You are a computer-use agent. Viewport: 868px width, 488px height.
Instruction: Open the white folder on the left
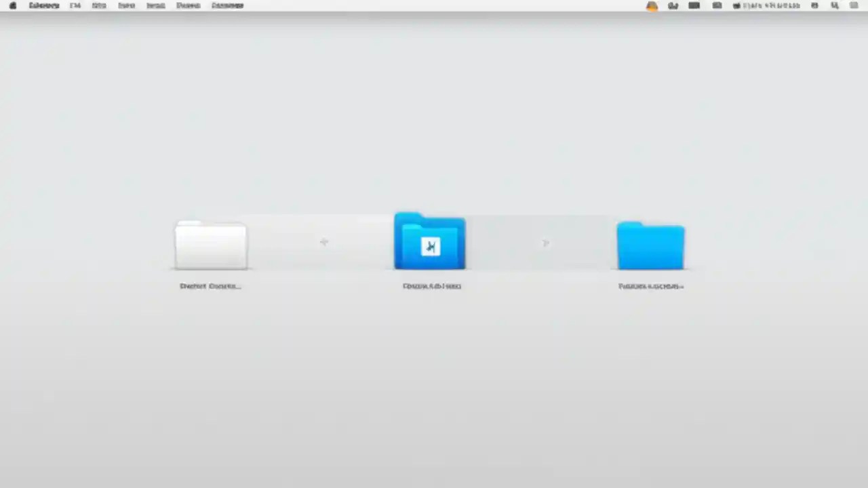[x=210, y=245]
